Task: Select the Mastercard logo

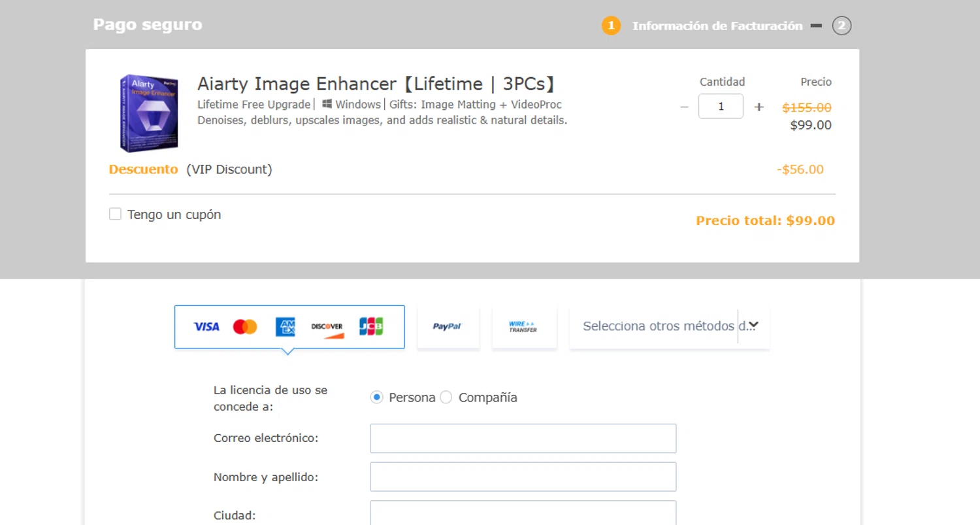Action: [x=245, y=326]
